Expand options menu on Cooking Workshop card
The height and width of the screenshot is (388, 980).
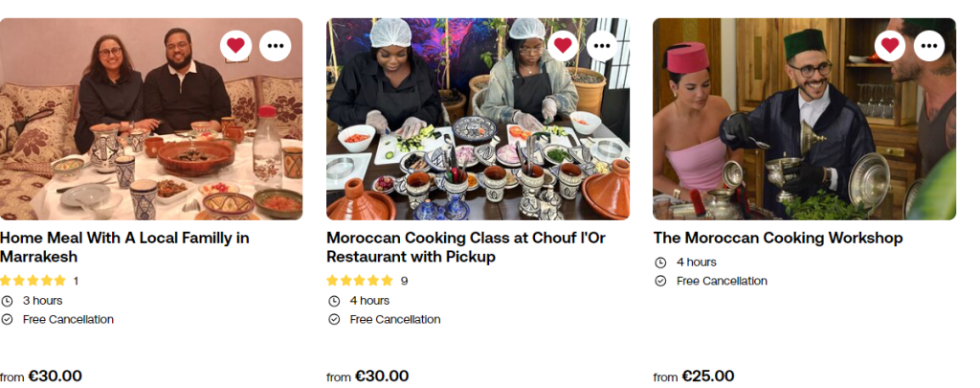929,45
